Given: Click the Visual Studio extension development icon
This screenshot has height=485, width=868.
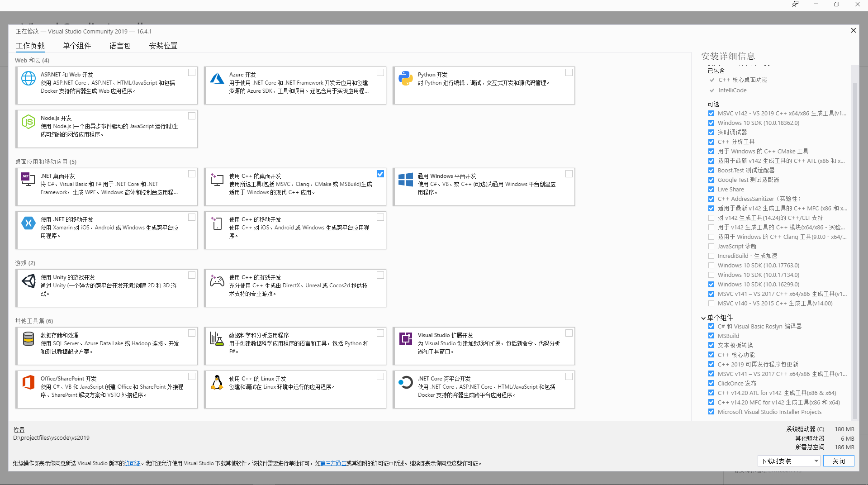Looking at the screenshot, I should (x=406, y=338).
